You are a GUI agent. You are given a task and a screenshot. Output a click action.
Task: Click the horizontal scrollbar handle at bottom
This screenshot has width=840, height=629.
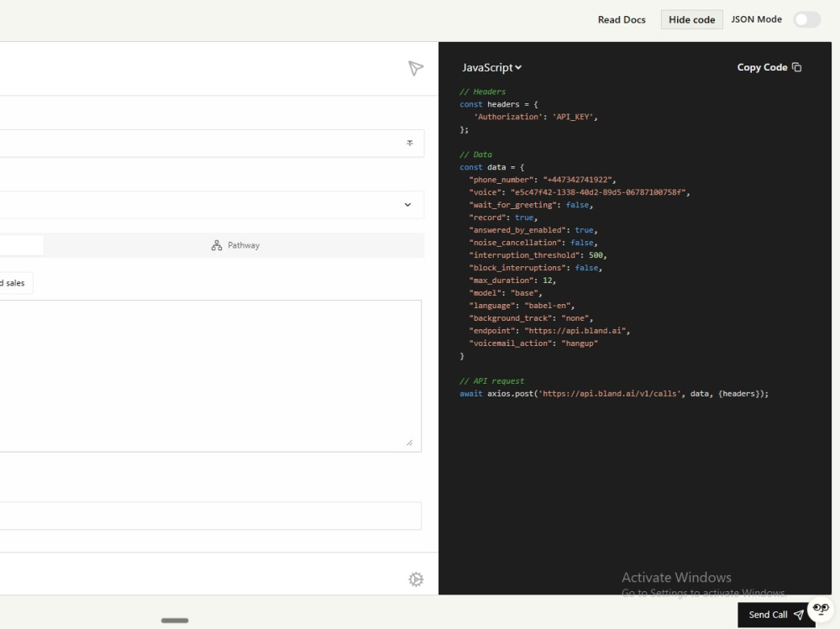(175, 621)
